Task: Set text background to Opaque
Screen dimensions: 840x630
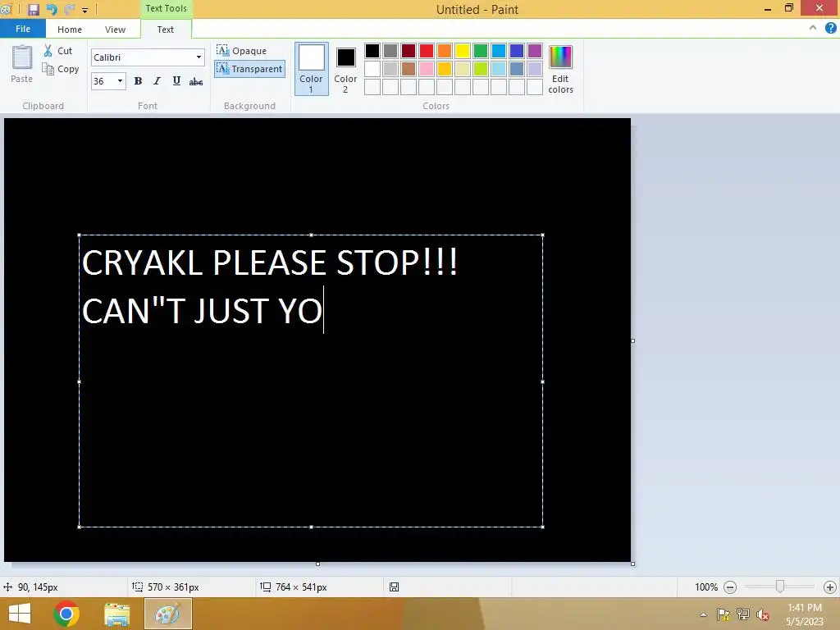Action: [x=242, y=51]
